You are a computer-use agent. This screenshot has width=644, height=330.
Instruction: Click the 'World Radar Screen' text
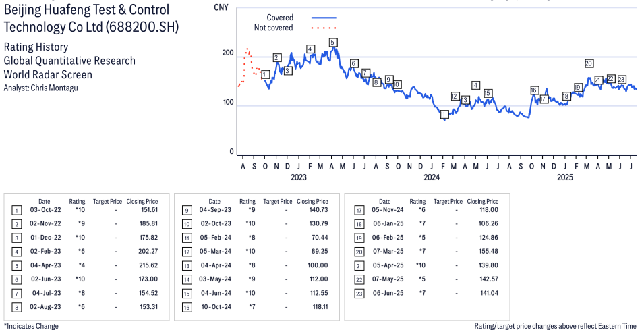(x=48, y=74)
